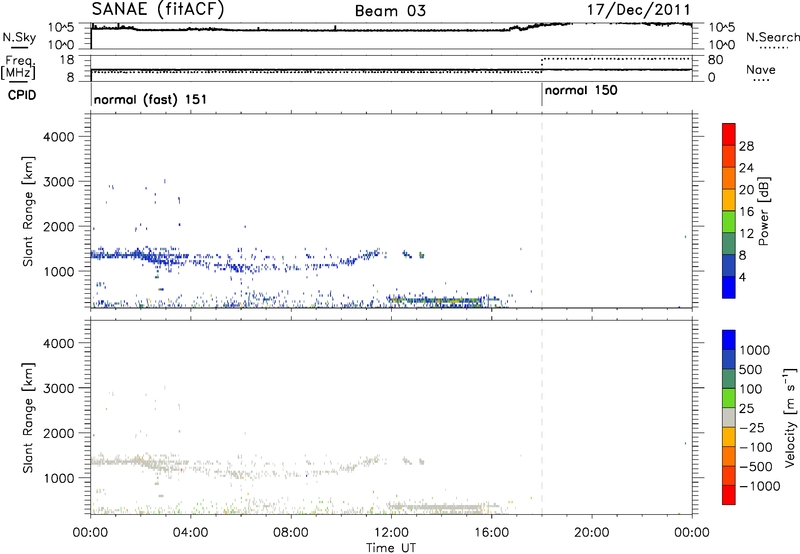The image size is (800, 554).
Task: Click the Nave legend label
Action: tap(761, 69)
